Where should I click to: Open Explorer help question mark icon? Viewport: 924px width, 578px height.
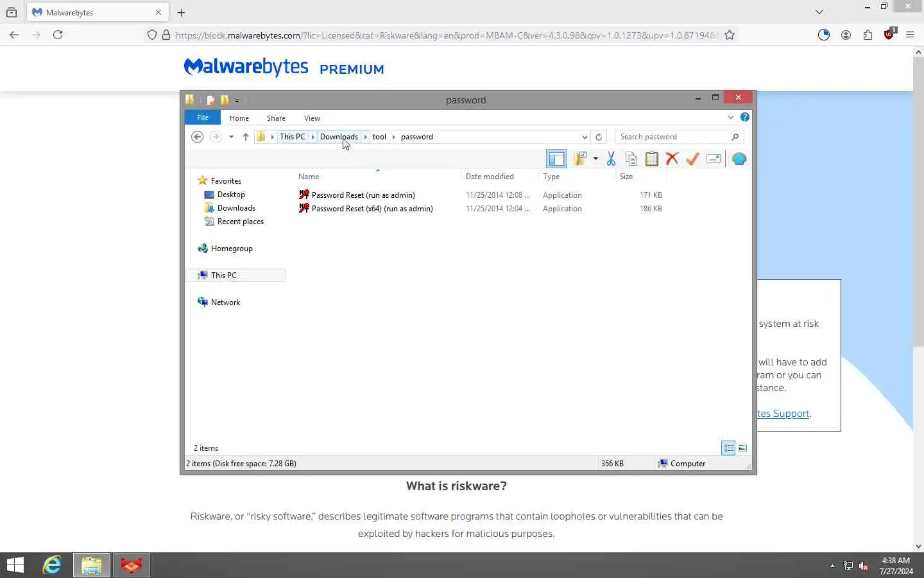coord(744,117)
